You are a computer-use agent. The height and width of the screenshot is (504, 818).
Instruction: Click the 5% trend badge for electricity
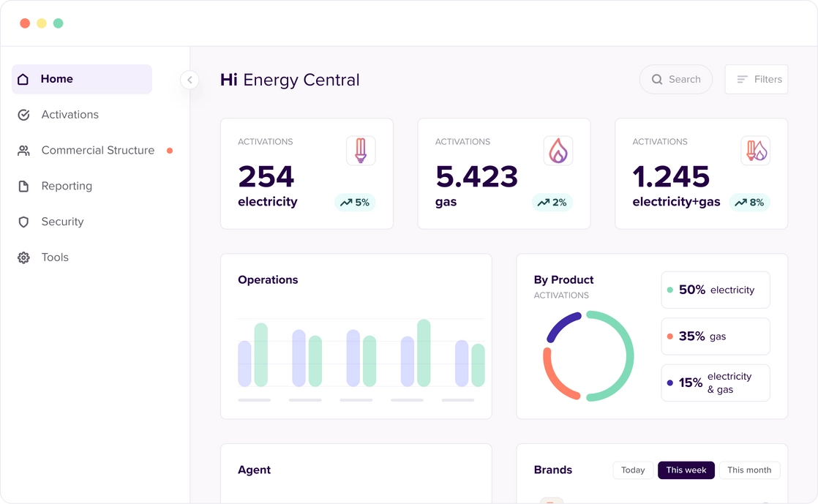(355, 203)
